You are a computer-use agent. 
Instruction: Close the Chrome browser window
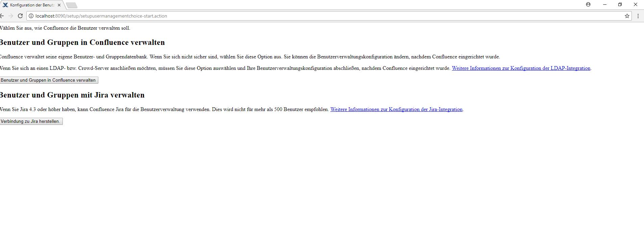click(636, 4)
